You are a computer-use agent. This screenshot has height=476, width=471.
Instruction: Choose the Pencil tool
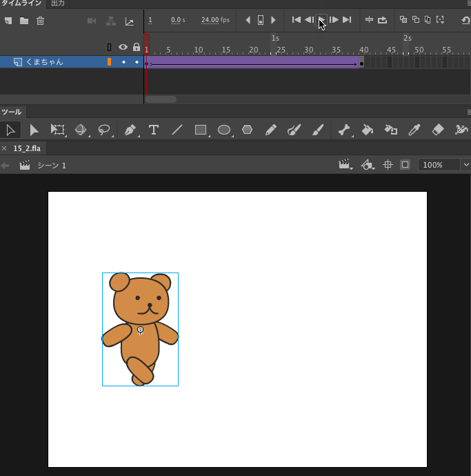[x=271, y=130]
